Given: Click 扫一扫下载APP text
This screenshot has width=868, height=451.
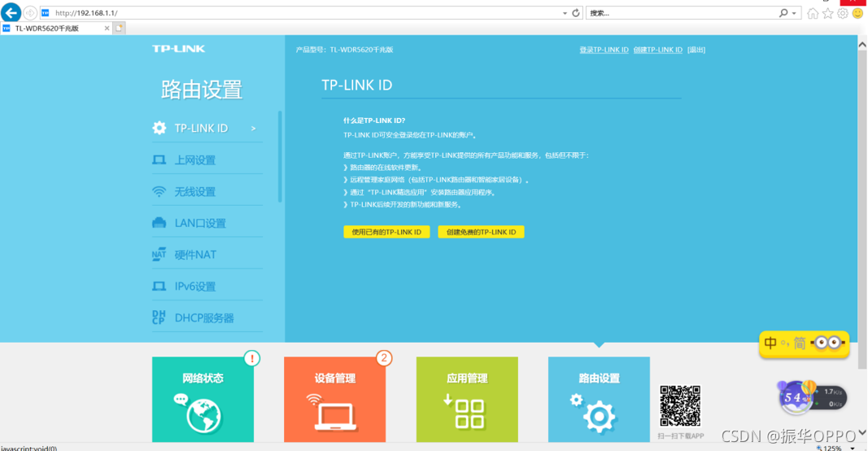Looking at the screenshot, I should coord(680,436).
